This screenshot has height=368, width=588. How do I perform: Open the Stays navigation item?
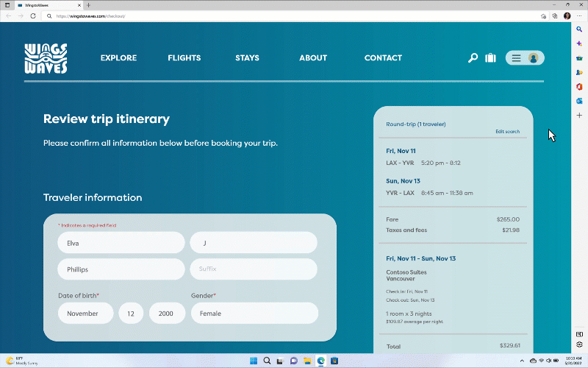(x=247, y=58)
